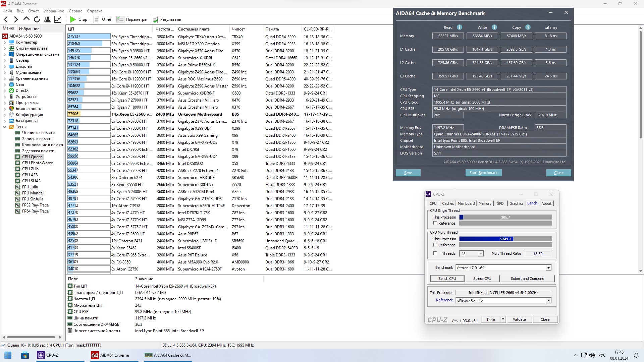644x362 pixels.
Task: Select Задержка памяти test item
Action: pyautogui.click(x=38, y=151)
